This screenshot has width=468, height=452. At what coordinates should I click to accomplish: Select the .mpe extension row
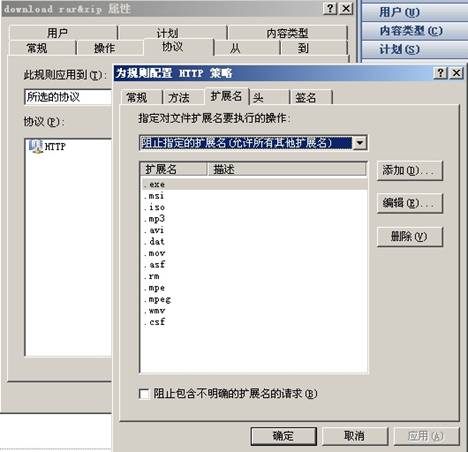(x=255, y=287)
